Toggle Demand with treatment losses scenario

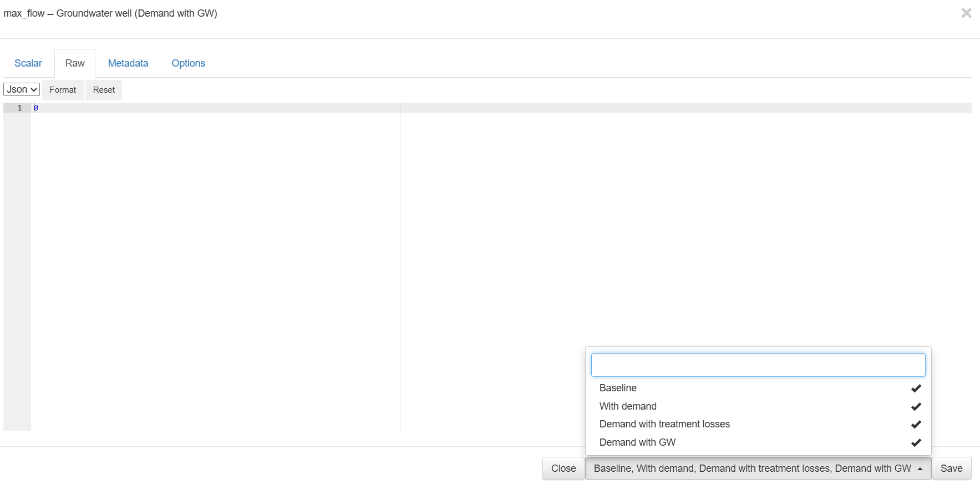(664, 424)
